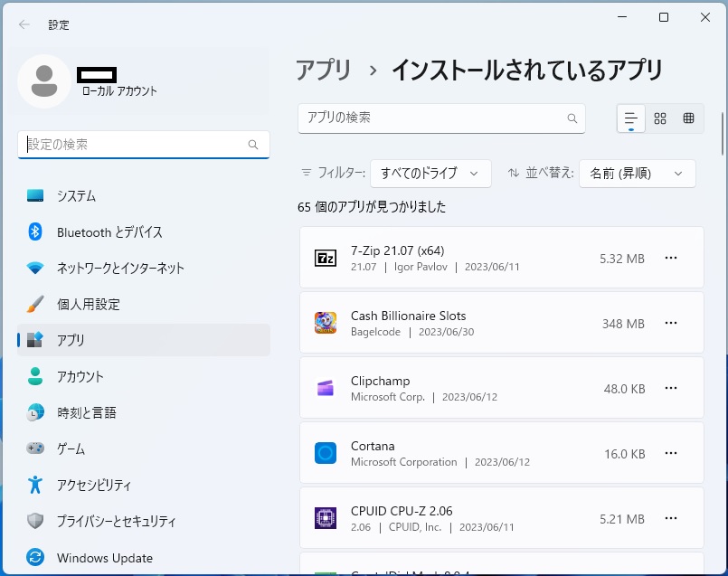The image size is (728, 576).
Task: Click the Clipchamp app icon
Action: pyautogui.click(x=326, y=388)
